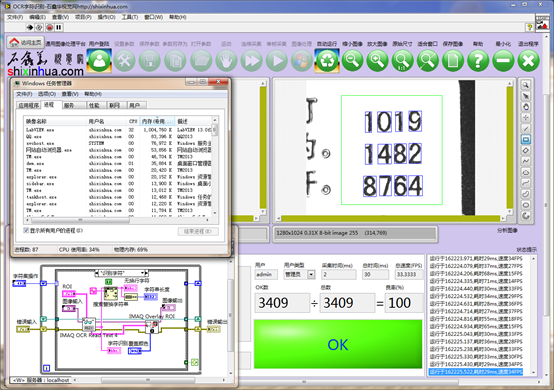Click the 用户 field showing admin

click(x=266, y=274)
